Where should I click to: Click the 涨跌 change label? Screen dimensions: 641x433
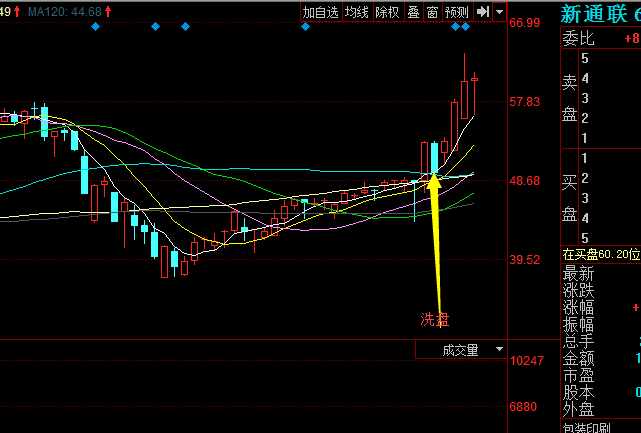click(578, 290)
